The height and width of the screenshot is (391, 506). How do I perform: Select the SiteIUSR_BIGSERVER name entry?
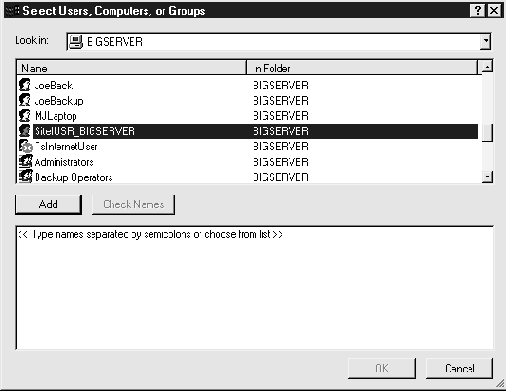point(85,131)
